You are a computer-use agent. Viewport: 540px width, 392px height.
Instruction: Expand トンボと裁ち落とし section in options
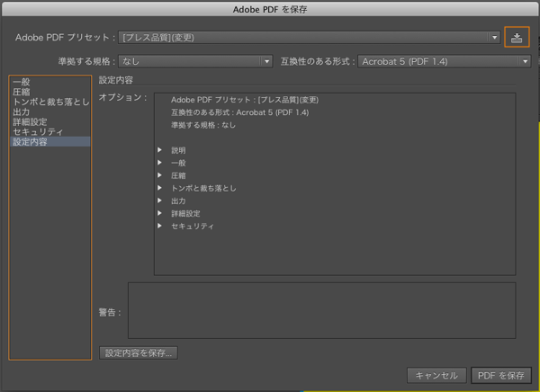[160, 188]
